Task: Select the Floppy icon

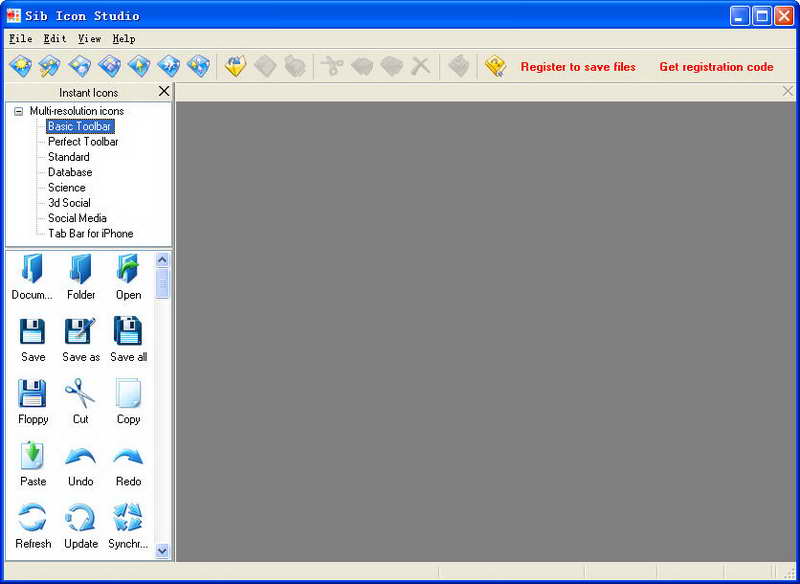Action: click(x=33, y=402)
